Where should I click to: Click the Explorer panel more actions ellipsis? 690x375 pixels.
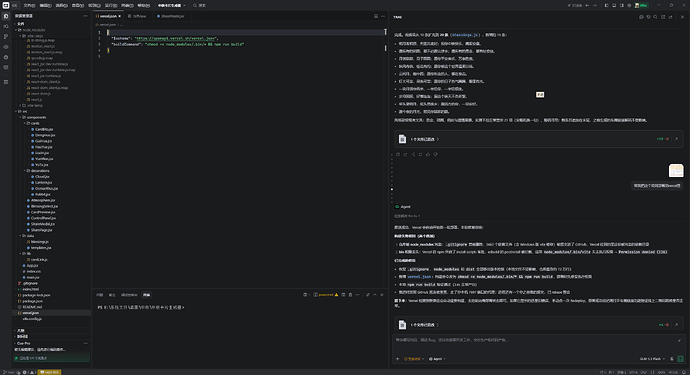pyautogui.click(x=85, y=16)
